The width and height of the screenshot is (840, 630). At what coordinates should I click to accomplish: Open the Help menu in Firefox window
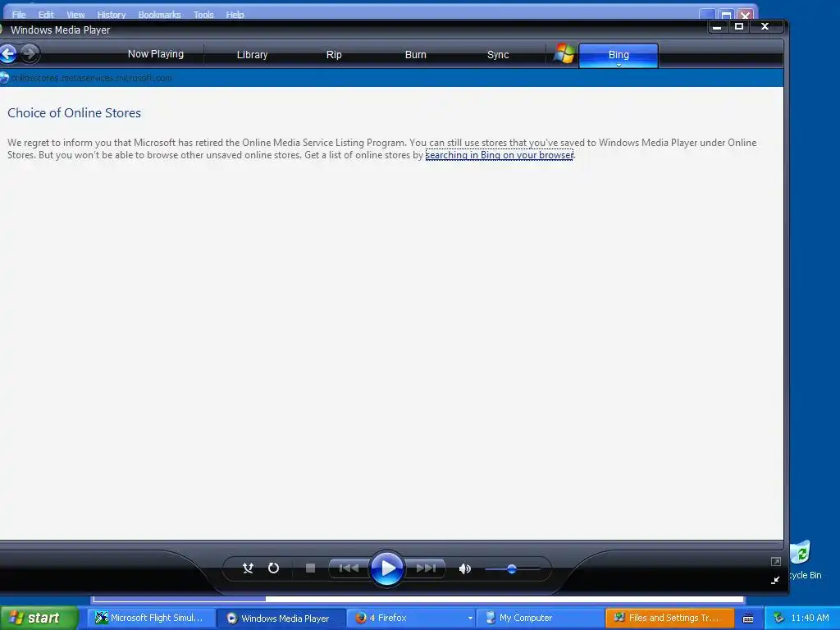click(x=235, y=15)
